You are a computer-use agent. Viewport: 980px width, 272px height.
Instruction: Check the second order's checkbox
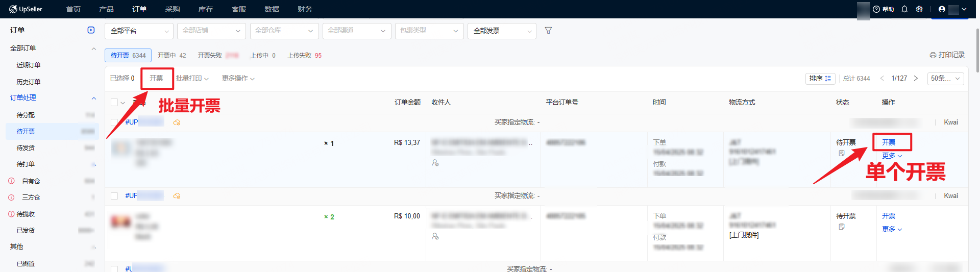coord(114,196)
